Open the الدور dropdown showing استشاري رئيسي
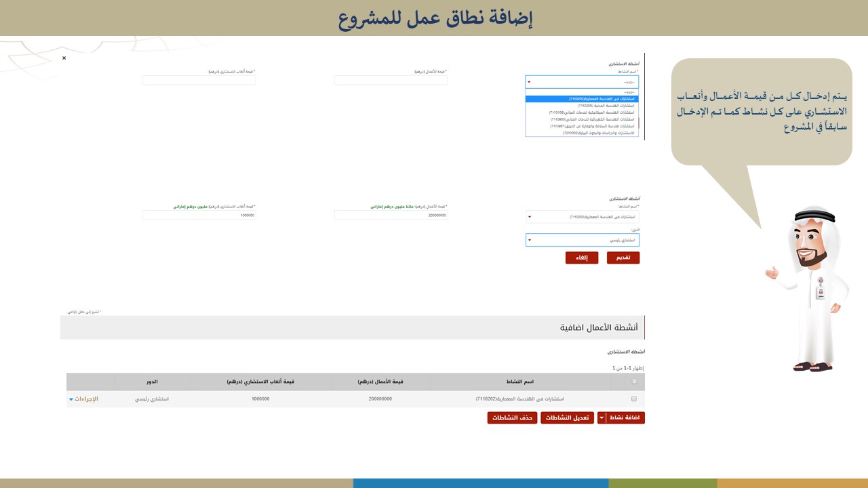This screenshot has width=868, height=488. pos(582,240)
